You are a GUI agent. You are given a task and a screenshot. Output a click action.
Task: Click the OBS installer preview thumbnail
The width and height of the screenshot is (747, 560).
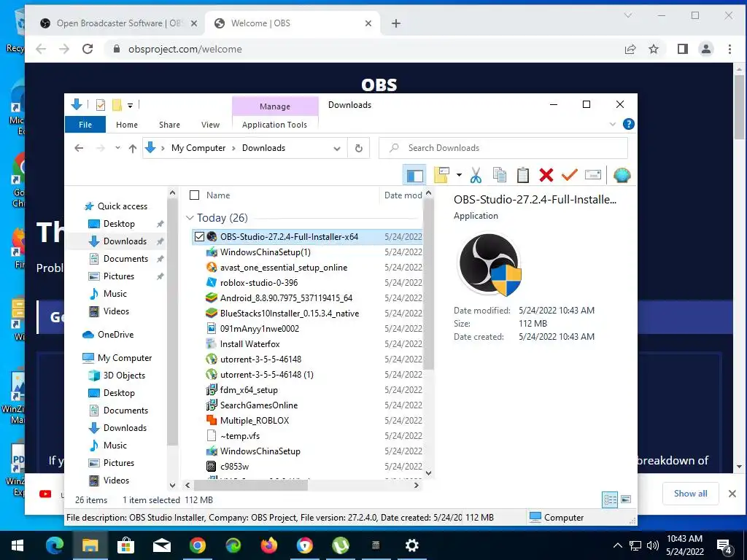(x=489, y=264)
